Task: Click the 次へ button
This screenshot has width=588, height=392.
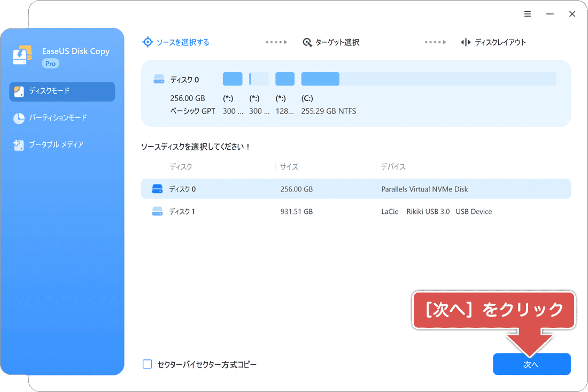Action: [532, 364]
